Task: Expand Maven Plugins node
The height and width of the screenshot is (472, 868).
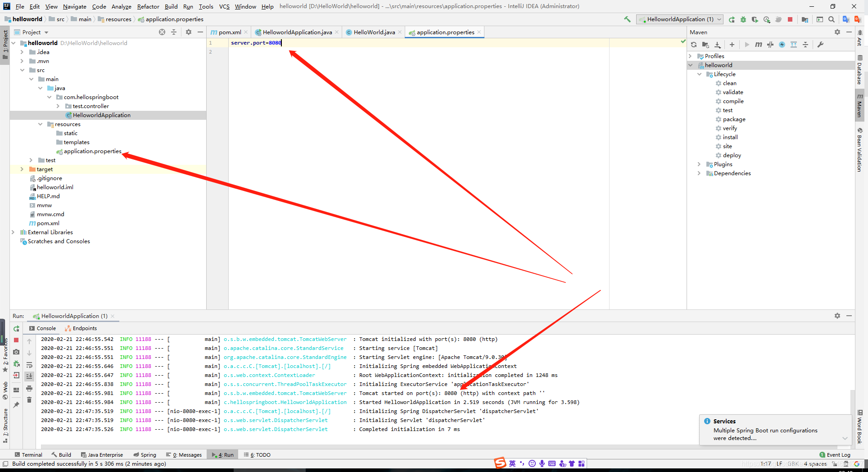Action: point(699,164)
